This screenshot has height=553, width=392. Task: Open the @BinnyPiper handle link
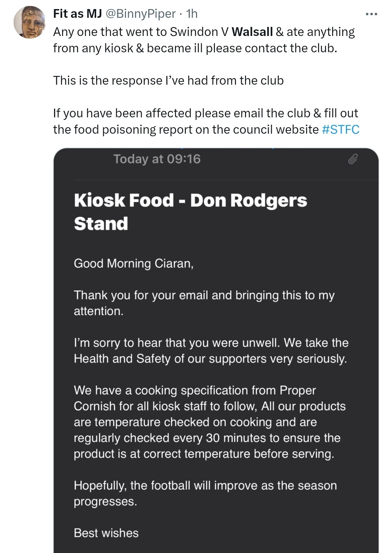click(140, 14)
